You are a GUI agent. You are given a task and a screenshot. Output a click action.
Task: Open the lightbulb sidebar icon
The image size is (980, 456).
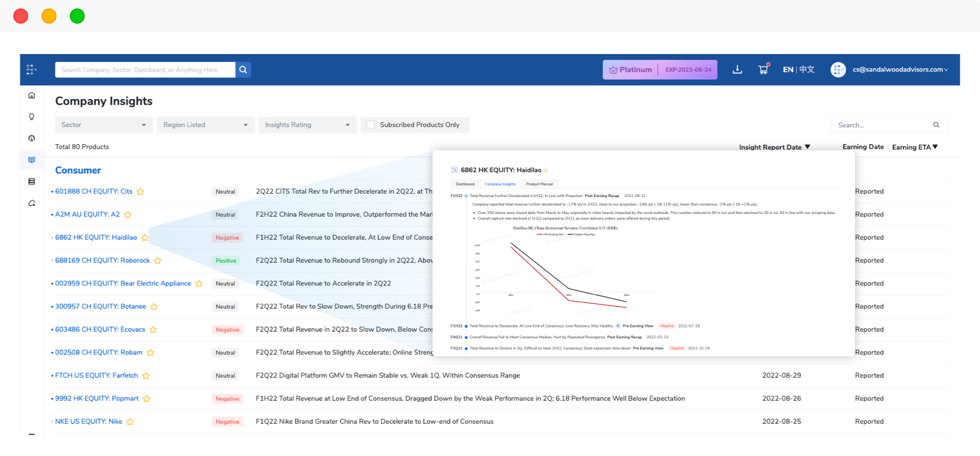pos(32,117)
